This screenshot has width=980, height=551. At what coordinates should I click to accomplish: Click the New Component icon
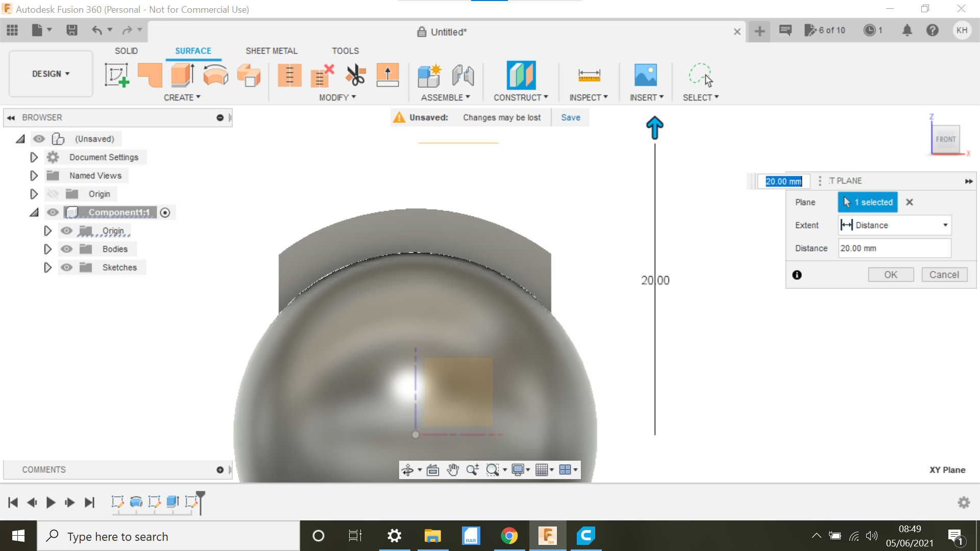(x=429, y=75)
